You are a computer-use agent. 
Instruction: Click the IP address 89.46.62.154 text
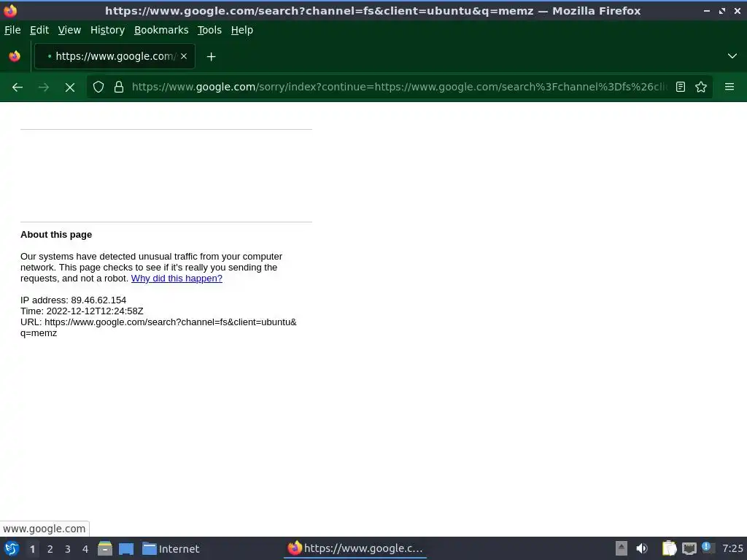pyautogui.click(x=74, y=300)
